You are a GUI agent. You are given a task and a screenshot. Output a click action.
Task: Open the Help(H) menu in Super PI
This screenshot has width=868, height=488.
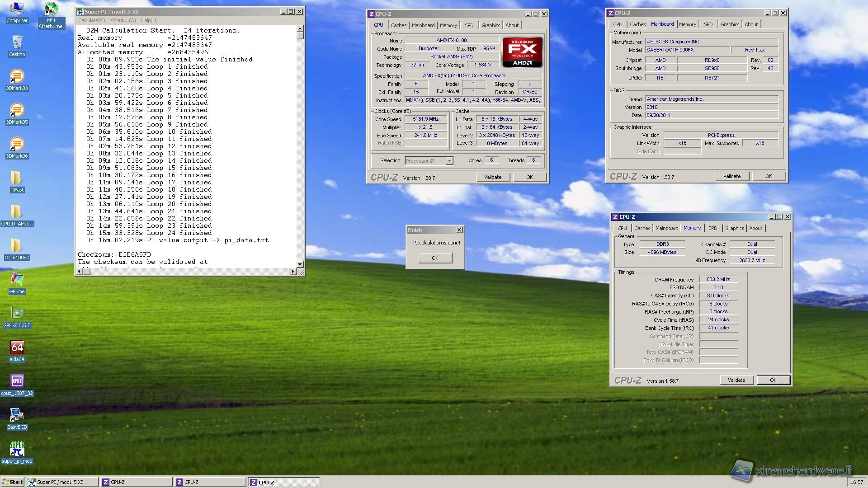pyautogui.click(x=149, y=20)
